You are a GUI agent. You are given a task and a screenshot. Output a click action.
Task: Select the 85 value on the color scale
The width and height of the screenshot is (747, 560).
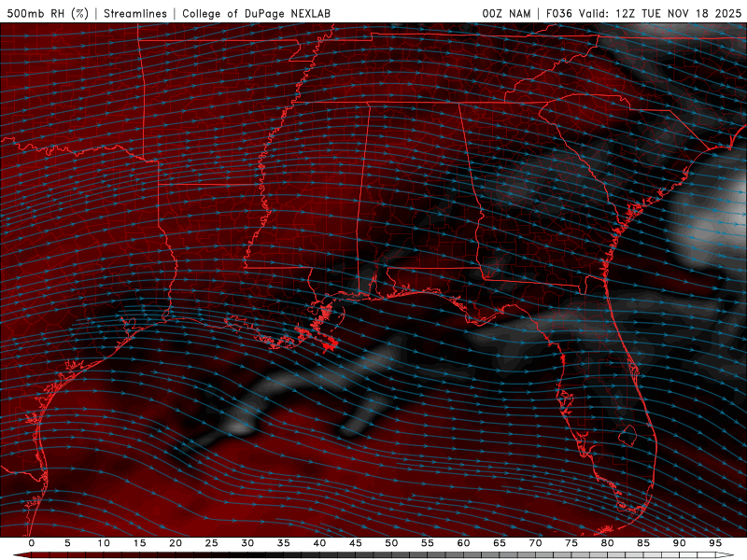tap(643, 543)
